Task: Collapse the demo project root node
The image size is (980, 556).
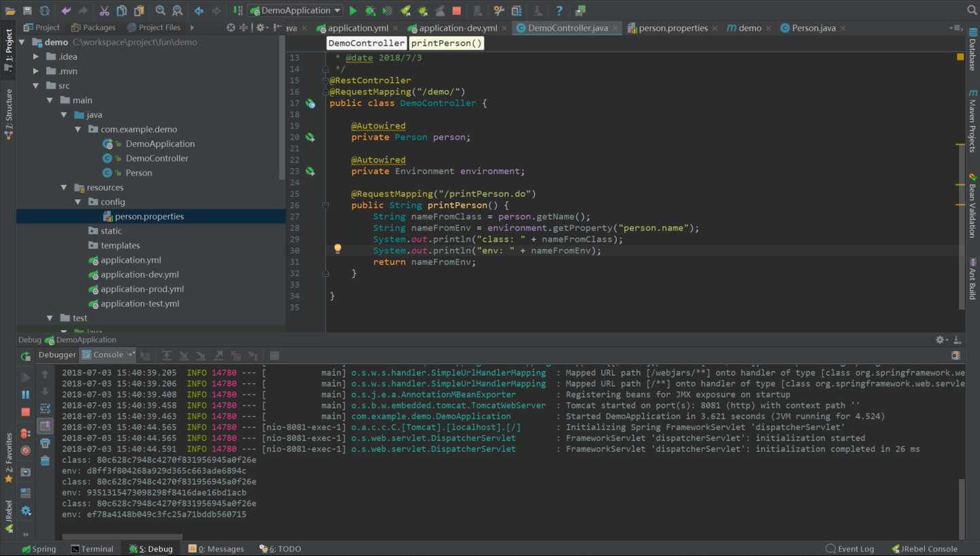Action: click(x=21, y=42)
